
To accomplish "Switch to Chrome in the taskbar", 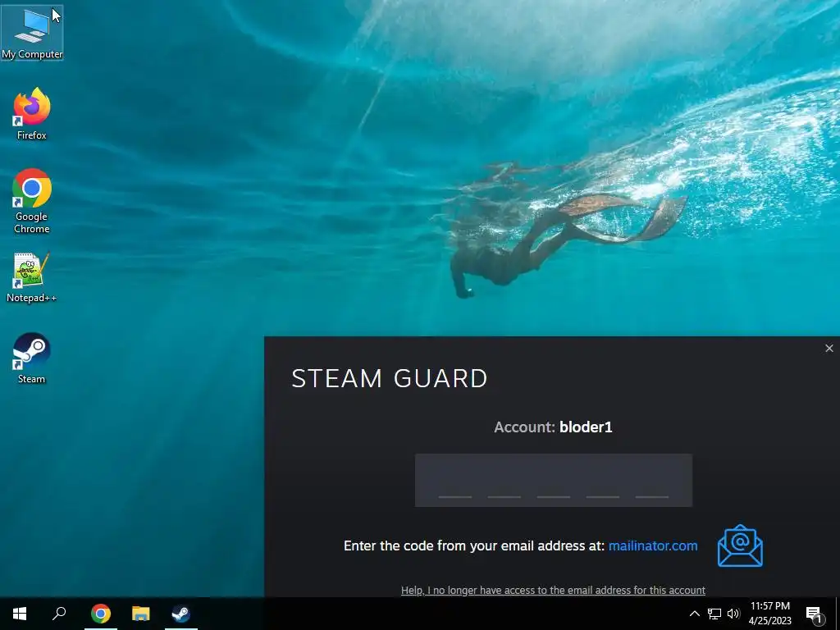I will pos(101,614).
